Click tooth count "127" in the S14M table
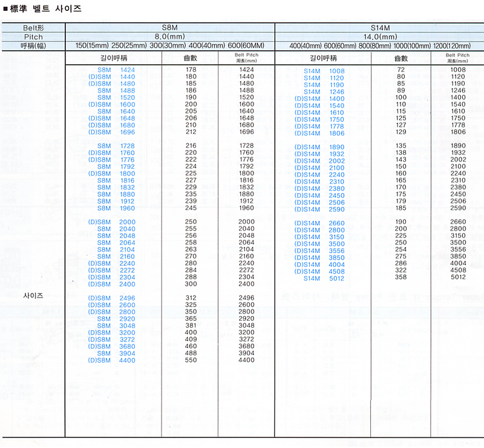484x448 pixels. [401, 125]
